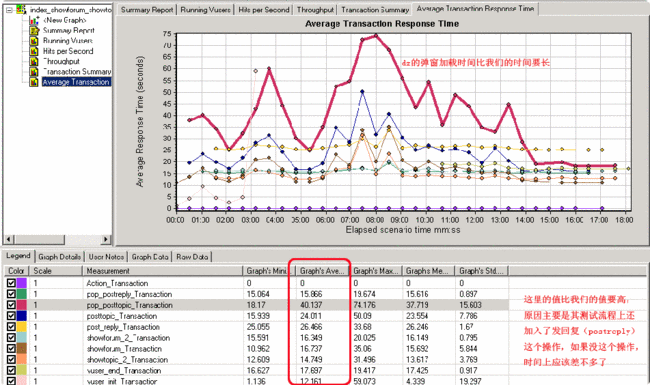Click the tree panel scroll left arrow
Screen dimensions: 650x385
[8, 239]
